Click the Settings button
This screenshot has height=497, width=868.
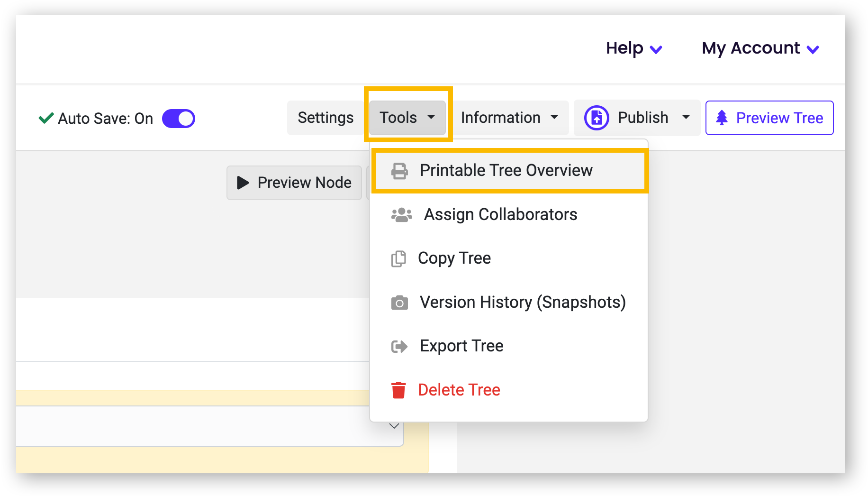pyautogui.click(x=325, y=118)
